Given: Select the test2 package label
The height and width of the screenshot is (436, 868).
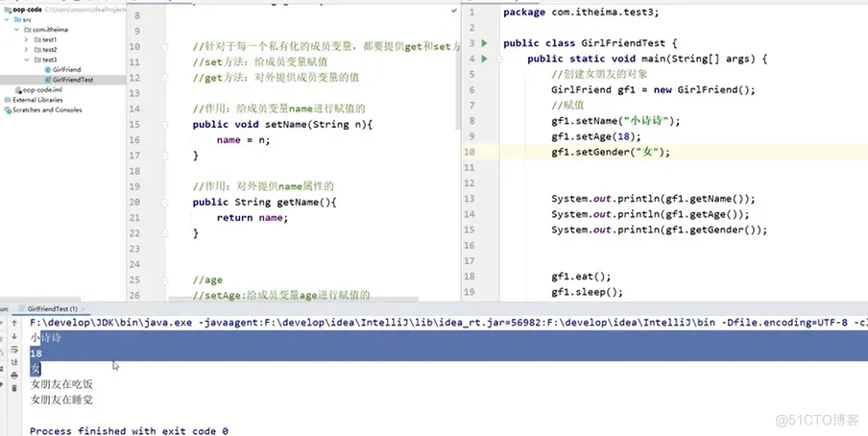Looking at the screenshot, I should tap(49, 50).
